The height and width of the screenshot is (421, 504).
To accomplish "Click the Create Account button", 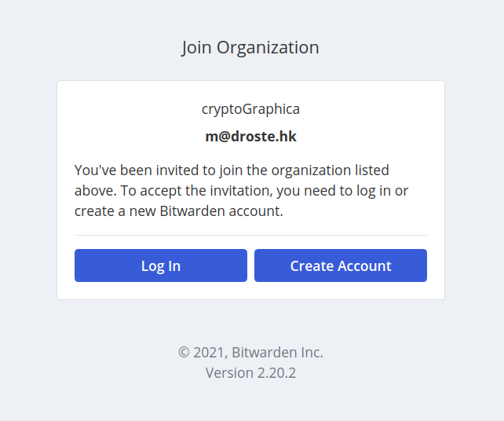I will 341,265.
